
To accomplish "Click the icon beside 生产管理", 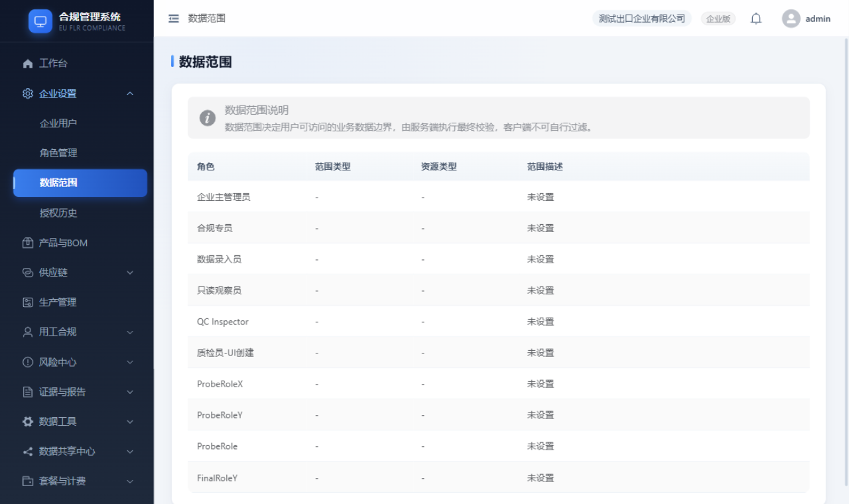I will click(28, 302).
